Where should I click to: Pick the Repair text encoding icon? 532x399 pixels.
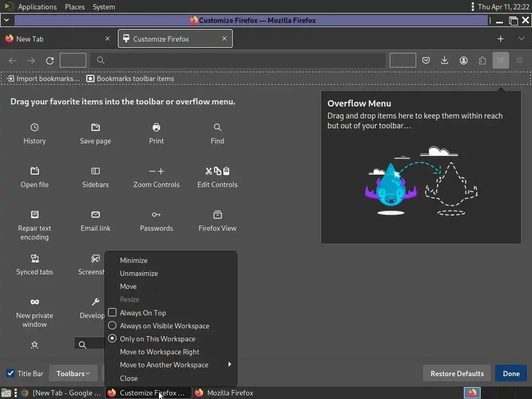click(x=34, y=215)
